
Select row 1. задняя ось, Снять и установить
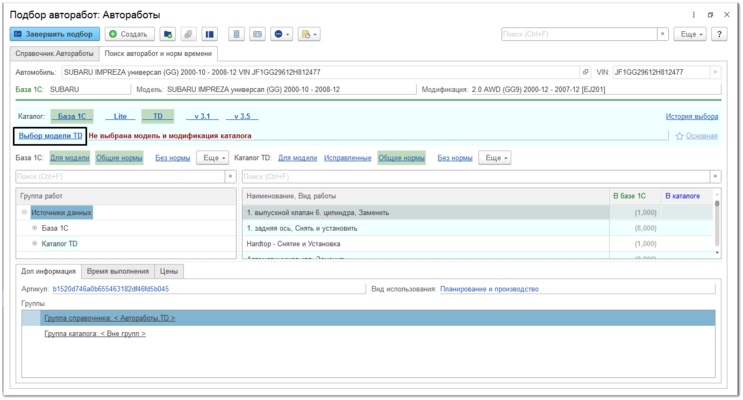pos(477,228)
